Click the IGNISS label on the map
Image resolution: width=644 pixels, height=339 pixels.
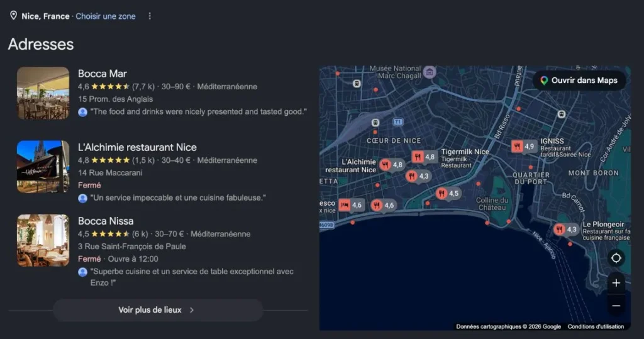pyautogui.click(x=552, y=141)
